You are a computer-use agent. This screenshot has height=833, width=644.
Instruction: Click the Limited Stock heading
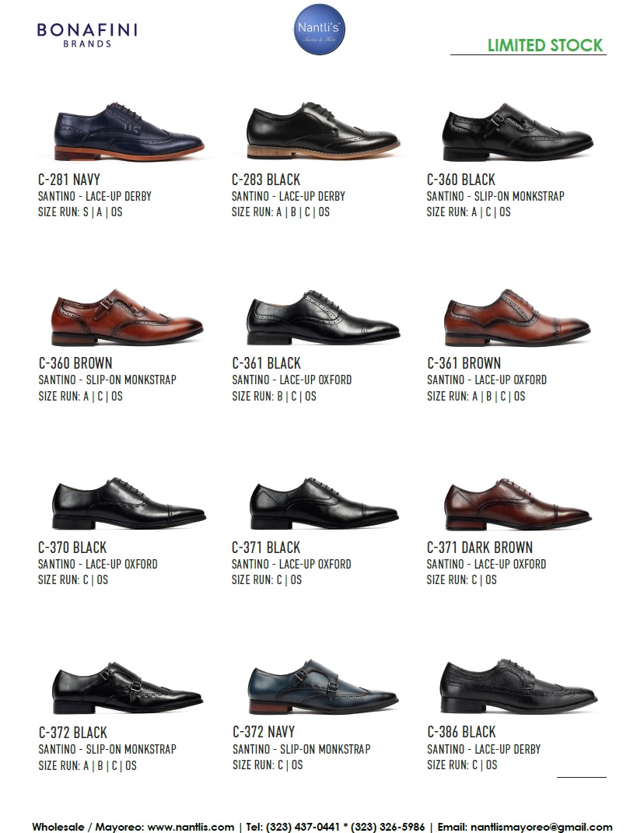pyautogui.click(x=545, y=45)
